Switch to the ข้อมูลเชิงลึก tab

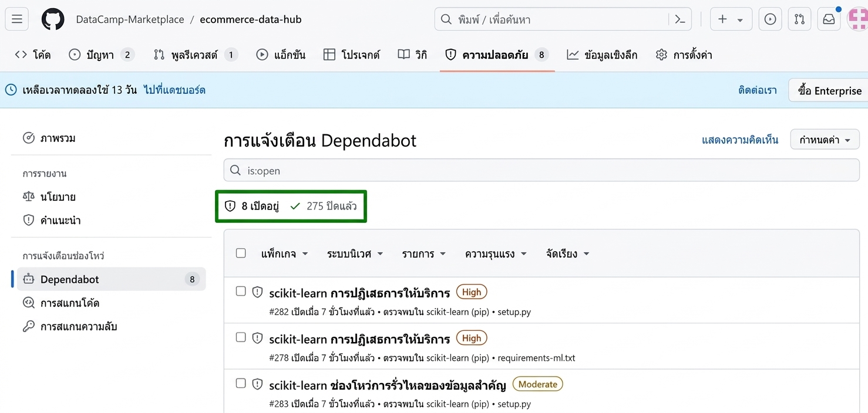pos(602,55)
